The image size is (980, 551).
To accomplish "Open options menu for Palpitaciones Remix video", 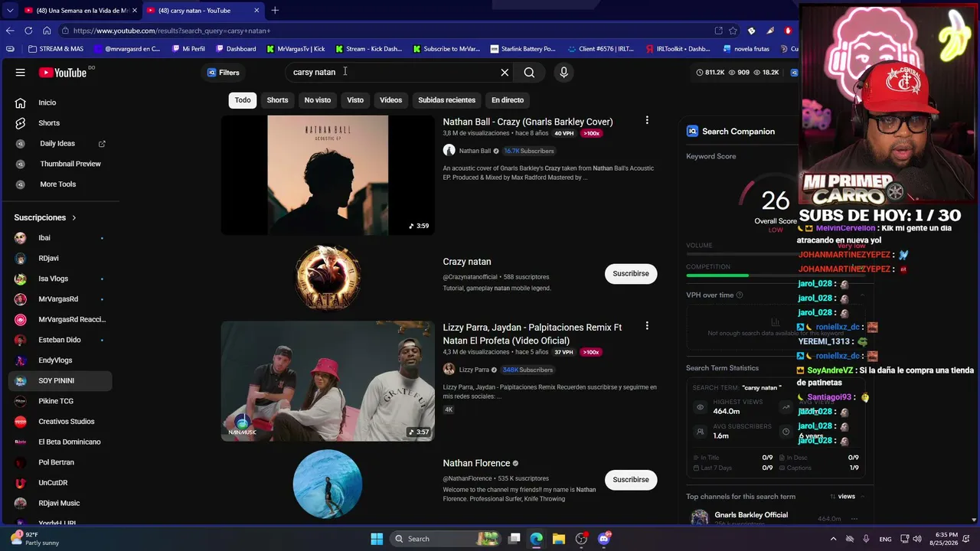I will click(x=647, y=326).
